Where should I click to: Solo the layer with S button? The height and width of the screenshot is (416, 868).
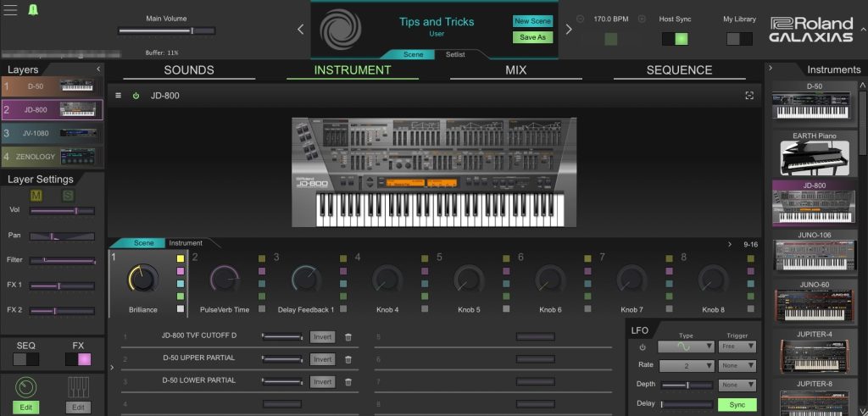pyautogui.click(x=68, y=195)
